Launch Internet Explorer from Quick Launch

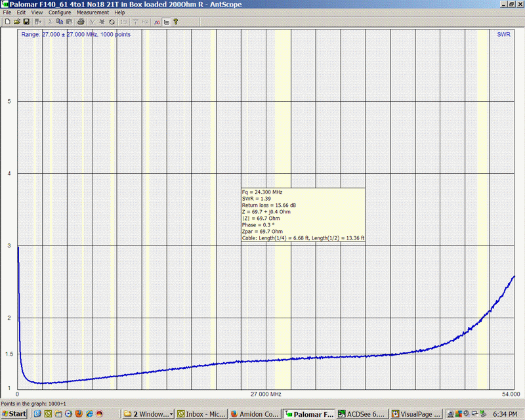coord(89,414)
